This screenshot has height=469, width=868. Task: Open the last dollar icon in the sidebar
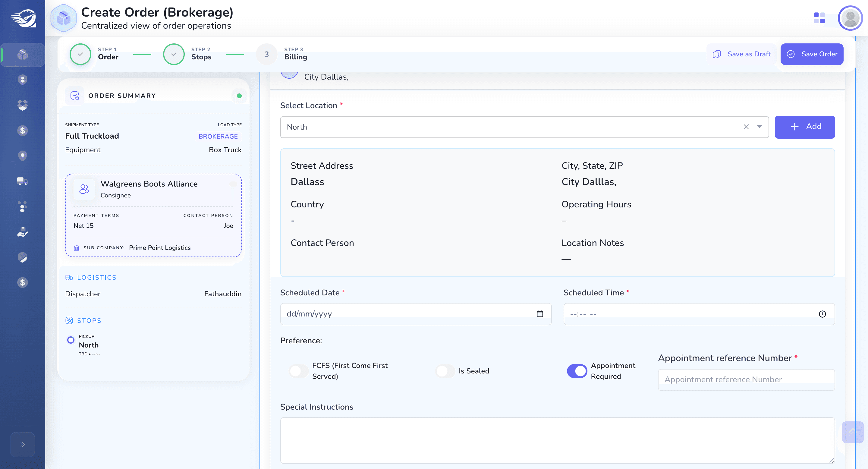tap(22, 282)
